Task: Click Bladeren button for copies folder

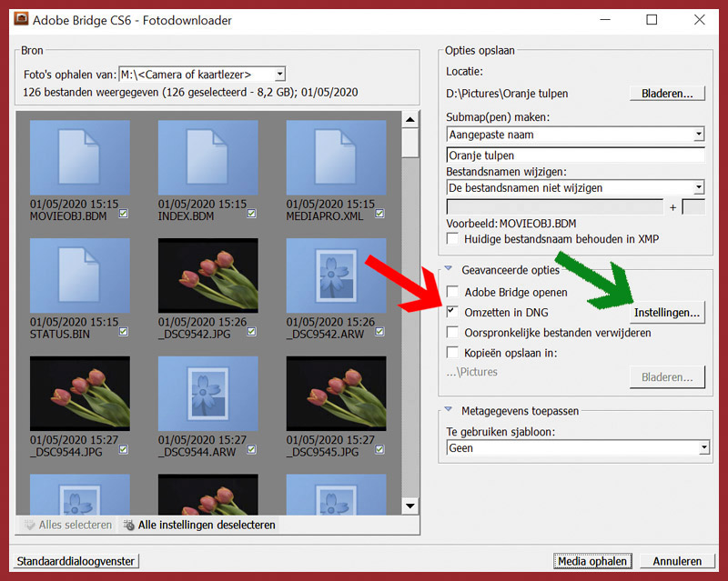Action: point(667,376)
